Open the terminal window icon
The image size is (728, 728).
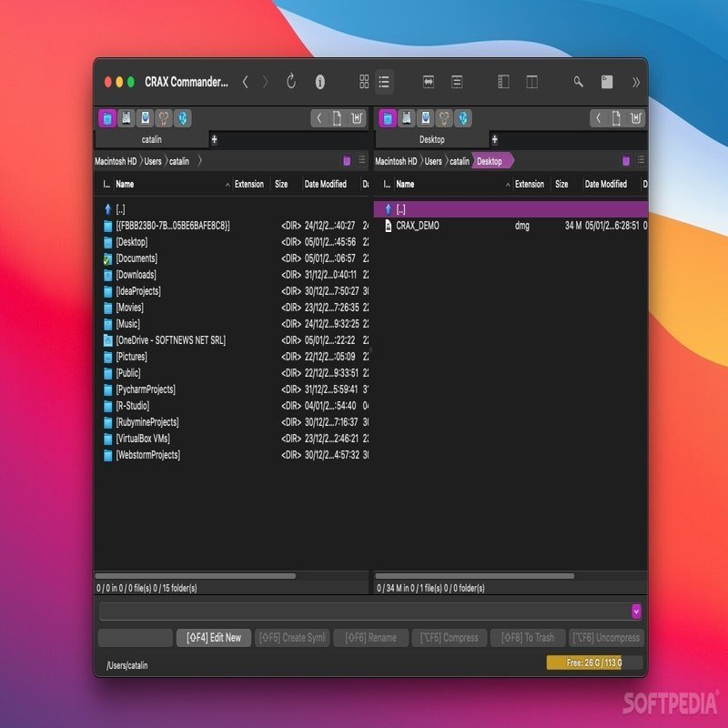pyautogui.click(x=607, y=82)
